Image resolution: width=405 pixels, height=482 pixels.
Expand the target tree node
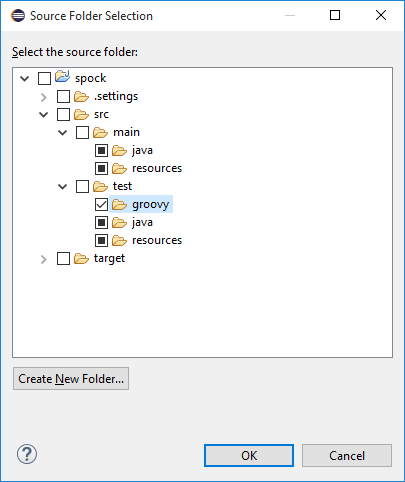click(x=44, y=259)
